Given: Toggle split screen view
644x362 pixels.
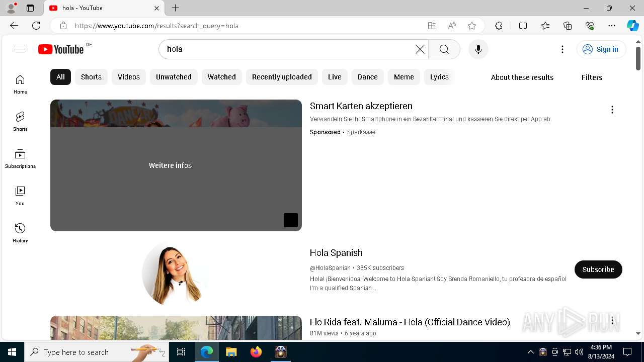Looking at the screenshot, I should tap(523, 26).
